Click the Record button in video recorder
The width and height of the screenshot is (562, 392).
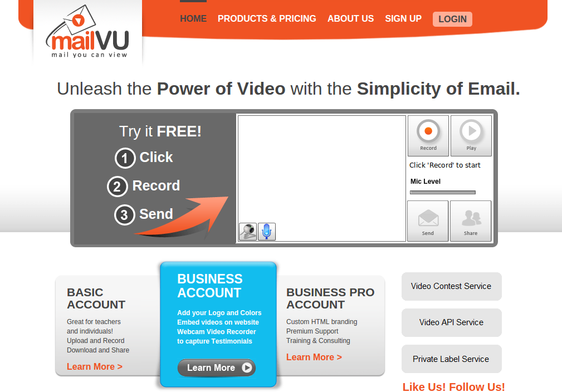[428, 136]
